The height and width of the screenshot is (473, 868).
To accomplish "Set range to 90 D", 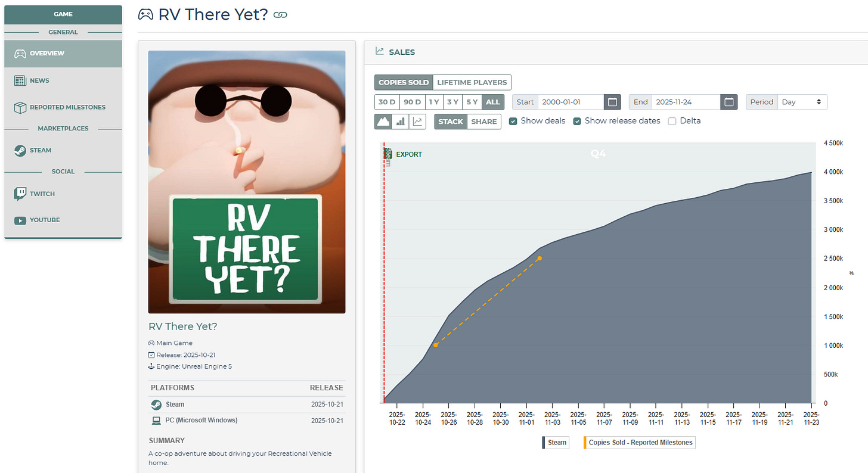I will (413, 102).
